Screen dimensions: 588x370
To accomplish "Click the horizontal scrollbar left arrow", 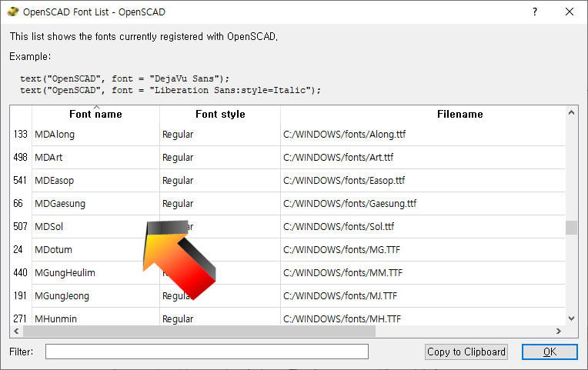I will pos(16,331).
